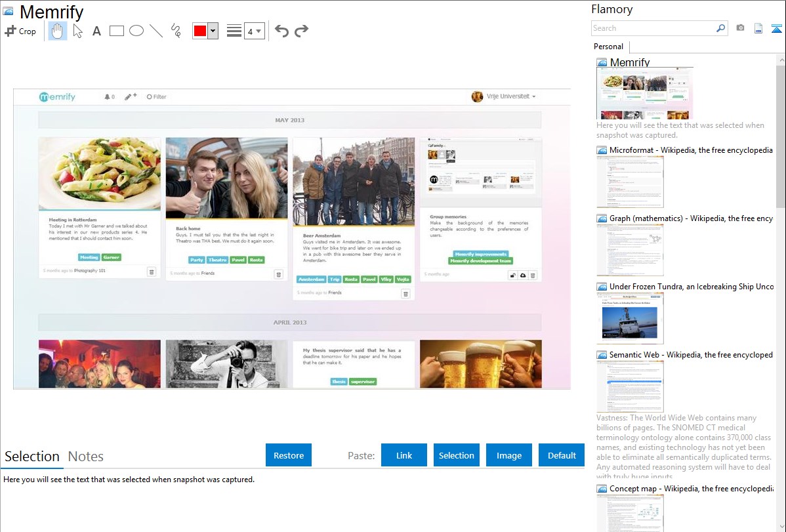This screenshot has width=786, height=532.
Task: Click the Microformat snapshot's small icon
Action: click(602, 150)
